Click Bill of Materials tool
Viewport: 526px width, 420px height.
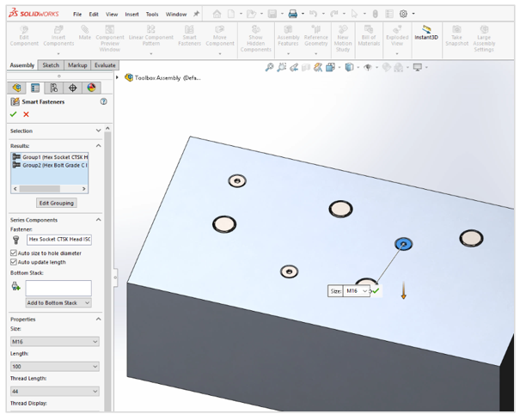tap(369, 36)
